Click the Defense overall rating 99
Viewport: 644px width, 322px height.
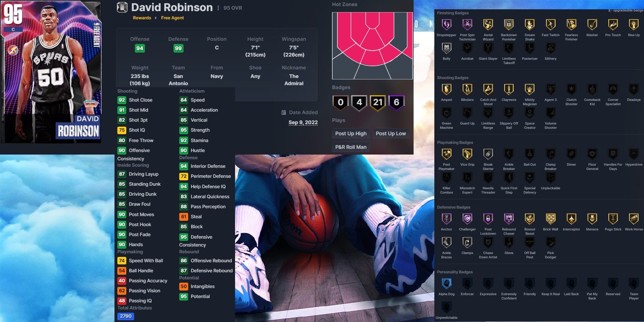[178, 48]
